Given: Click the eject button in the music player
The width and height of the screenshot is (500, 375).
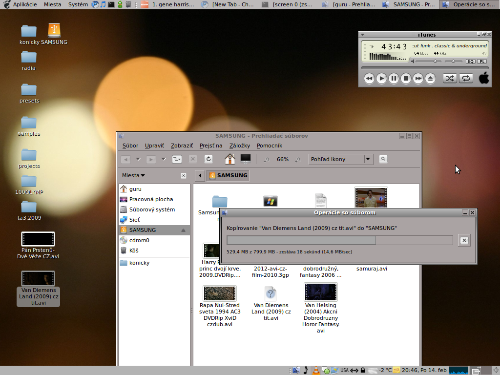Looking at the screenshot, I should (430, 78).
